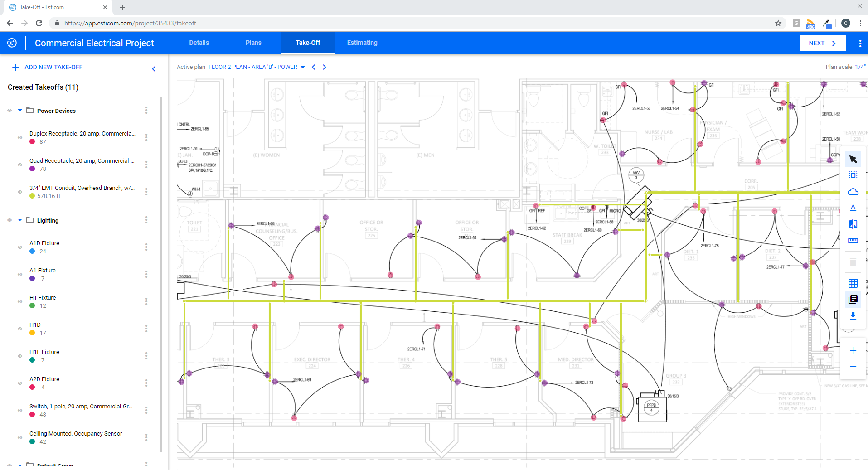
Task: Click the yellow-green EMT Conduit color dot
Action: 32,196
